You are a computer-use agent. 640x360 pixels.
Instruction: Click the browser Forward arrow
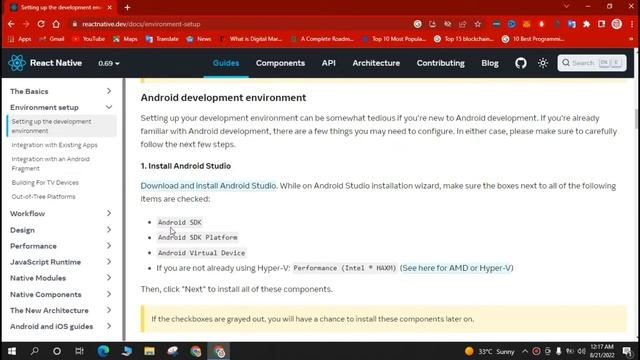click(26, 24)
